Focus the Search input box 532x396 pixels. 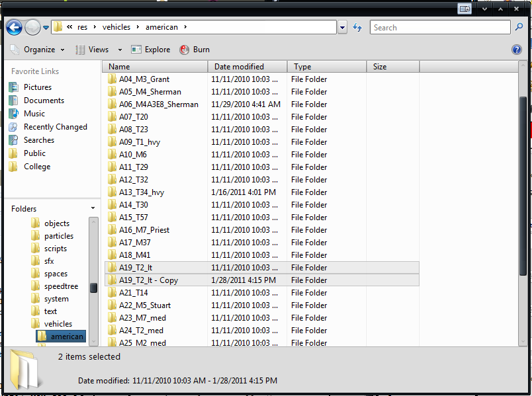pyautogui.click(x=440, y=28)
